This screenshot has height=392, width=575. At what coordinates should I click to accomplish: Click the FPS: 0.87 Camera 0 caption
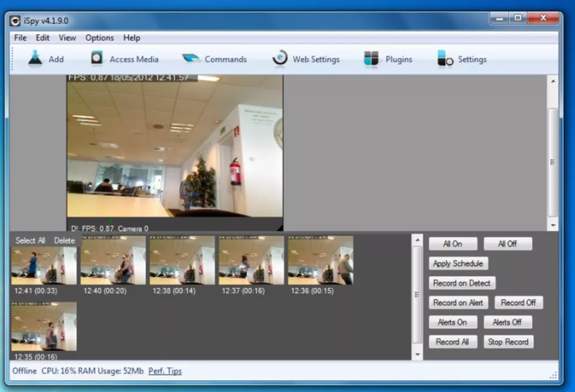110,228
